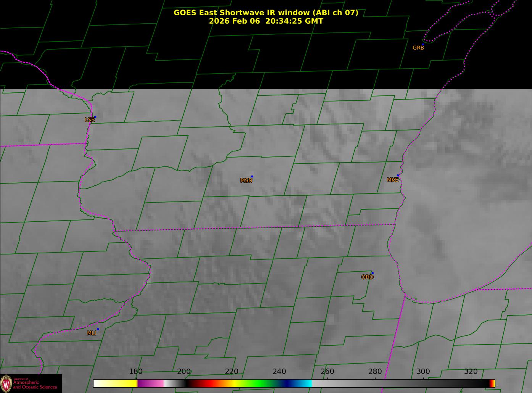Viewport: 532px width, 393px height.
Task: Click the LSE station label
Action: tap(89, 120)
